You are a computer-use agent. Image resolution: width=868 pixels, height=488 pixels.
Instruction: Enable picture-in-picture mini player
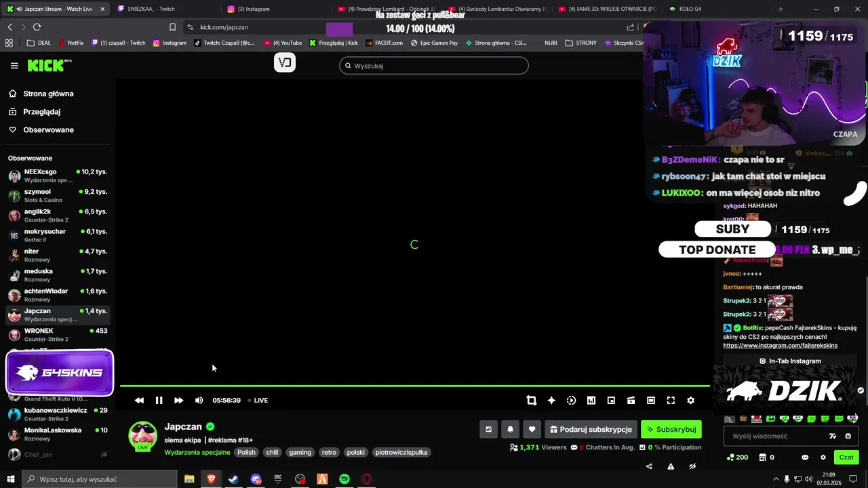click(611, 401)
